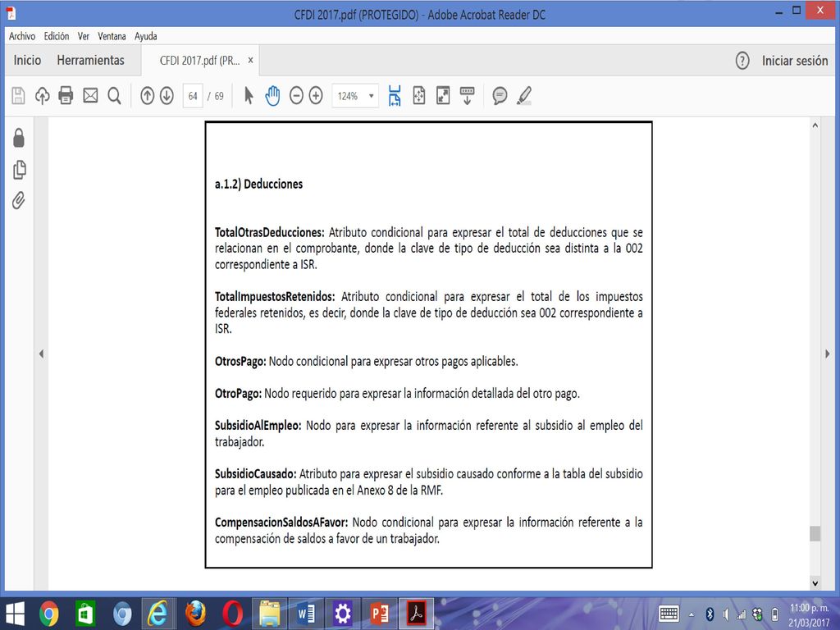840x630 pixels.
Task: Switch to the Inicio tab
Action: [27, 60]
